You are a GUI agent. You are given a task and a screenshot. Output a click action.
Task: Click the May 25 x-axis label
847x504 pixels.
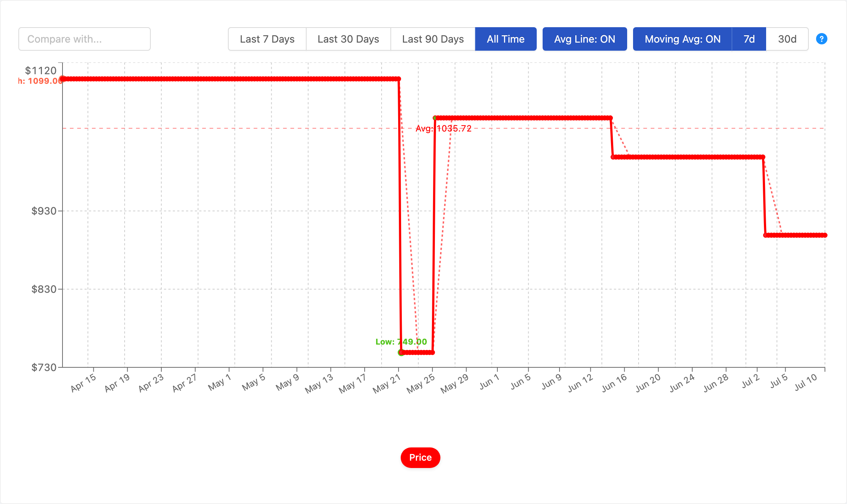pyautogui.click(x=421, y=384)
